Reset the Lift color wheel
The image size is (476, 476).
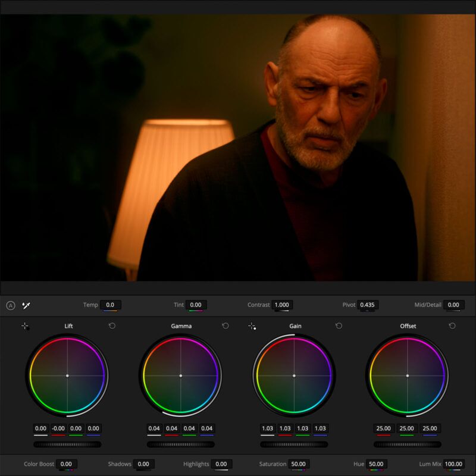(112, 325)
